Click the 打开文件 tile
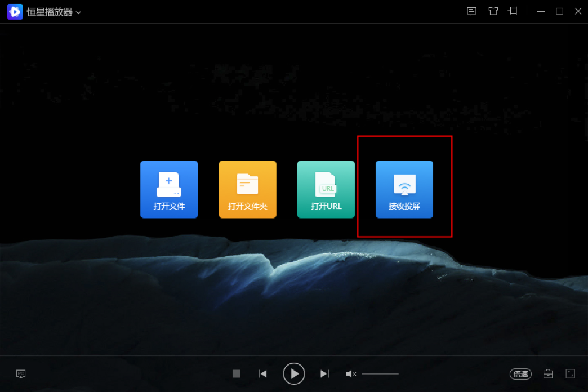Screen dimensions: 588x392 (169, 189)
